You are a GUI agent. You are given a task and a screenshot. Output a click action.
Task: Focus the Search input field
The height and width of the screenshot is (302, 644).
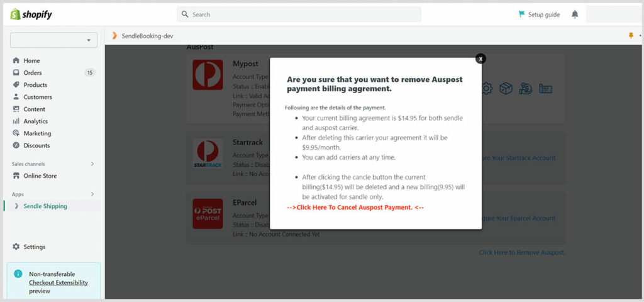299,14
